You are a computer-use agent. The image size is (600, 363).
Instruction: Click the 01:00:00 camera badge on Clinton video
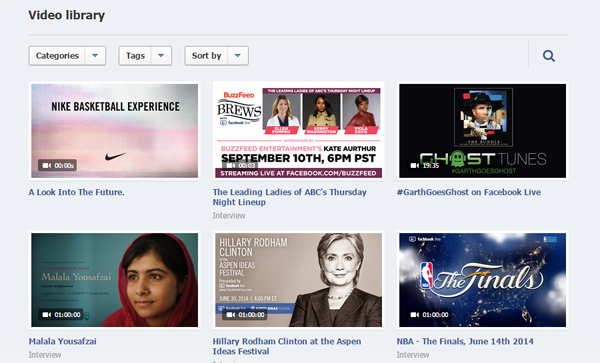(x=245, y=315)
